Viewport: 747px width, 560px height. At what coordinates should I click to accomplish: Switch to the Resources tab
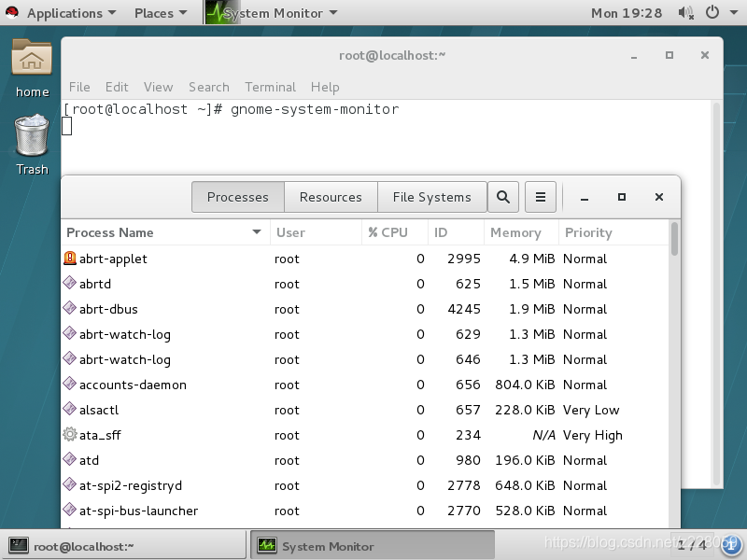[331, 197]
